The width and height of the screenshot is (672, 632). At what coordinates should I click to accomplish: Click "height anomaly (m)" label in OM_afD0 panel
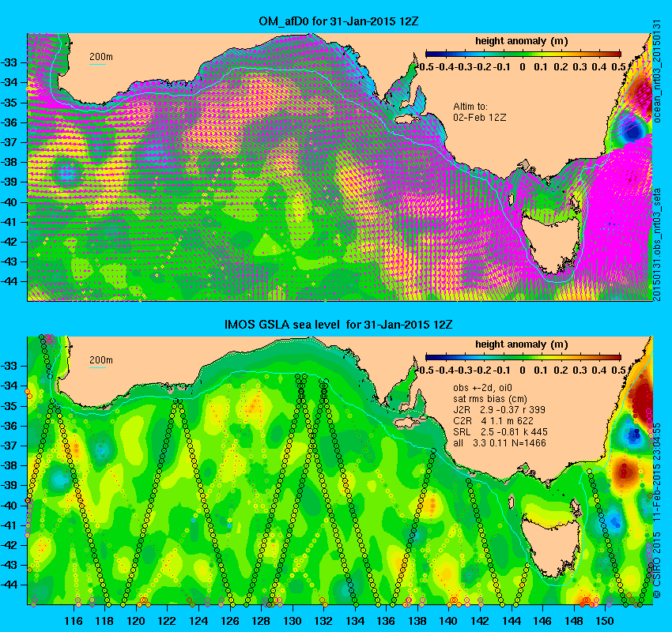(x=522, y=41)
